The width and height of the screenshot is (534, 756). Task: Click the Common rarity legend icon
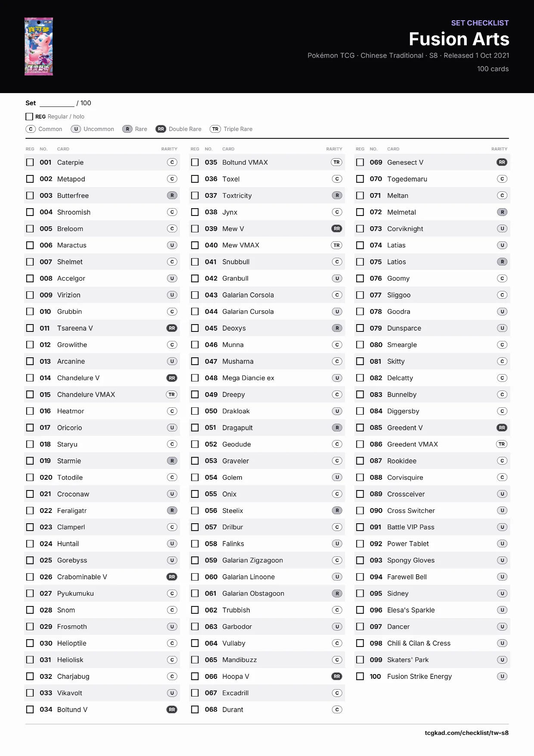coord(31,129)
